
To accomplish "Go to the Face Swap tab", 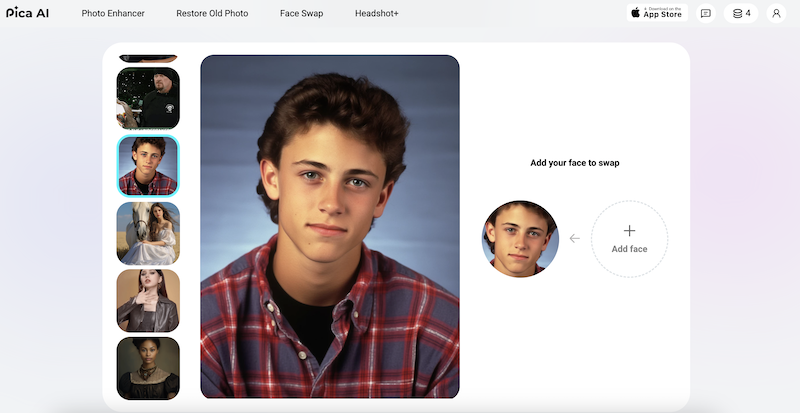I will click(302, 13).
